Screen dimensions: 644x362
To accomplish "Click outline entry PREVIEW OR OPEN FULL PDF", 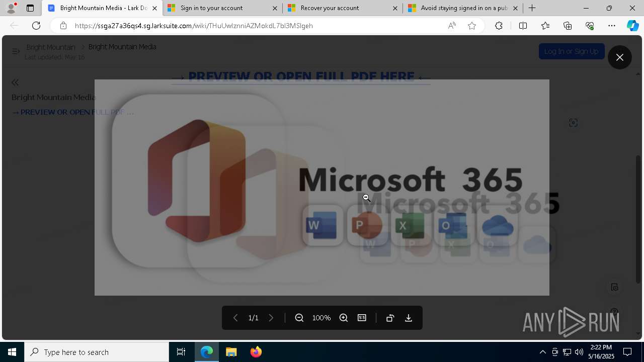I will point(72,112).
